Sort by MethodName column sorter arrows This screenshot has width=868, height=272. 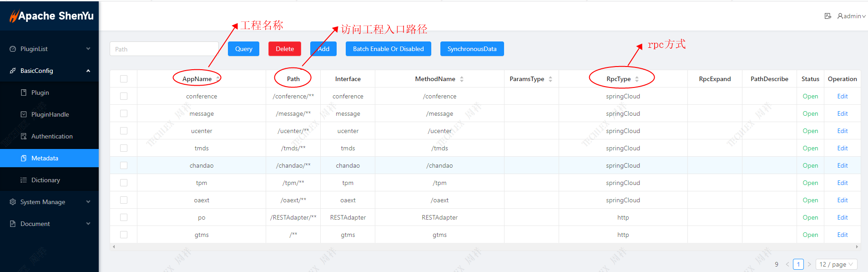click(x=462, y=79)
